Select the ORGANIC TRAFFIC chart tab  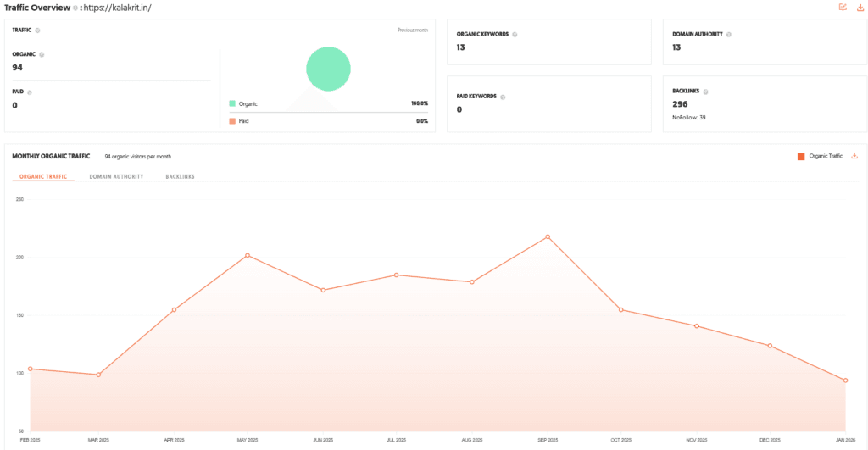pos(43,176)
